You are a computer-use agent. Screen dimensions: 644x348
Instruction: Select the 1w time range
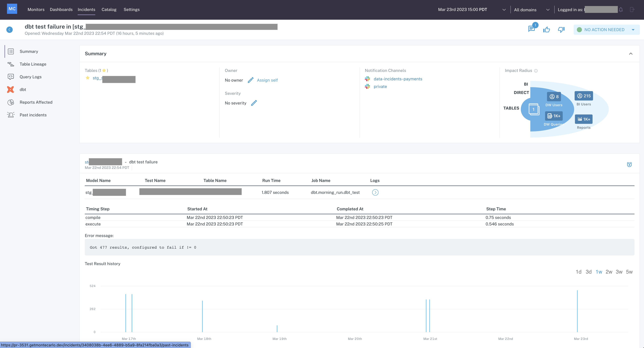(599, 272)
